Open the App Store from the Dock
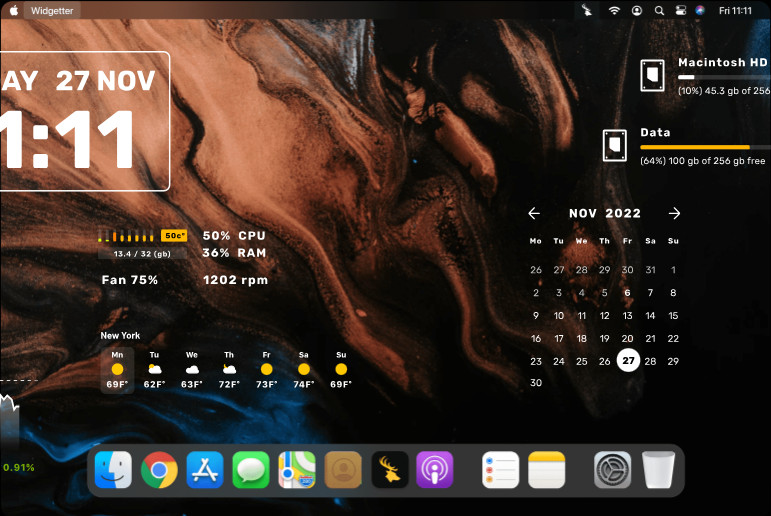The image size is (771, 516). pos(205,470)
